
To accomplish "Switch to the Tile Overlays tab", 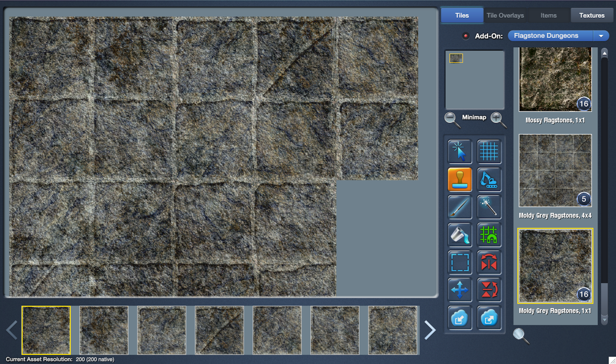I will pyautogui.click(x=505, y=15).
